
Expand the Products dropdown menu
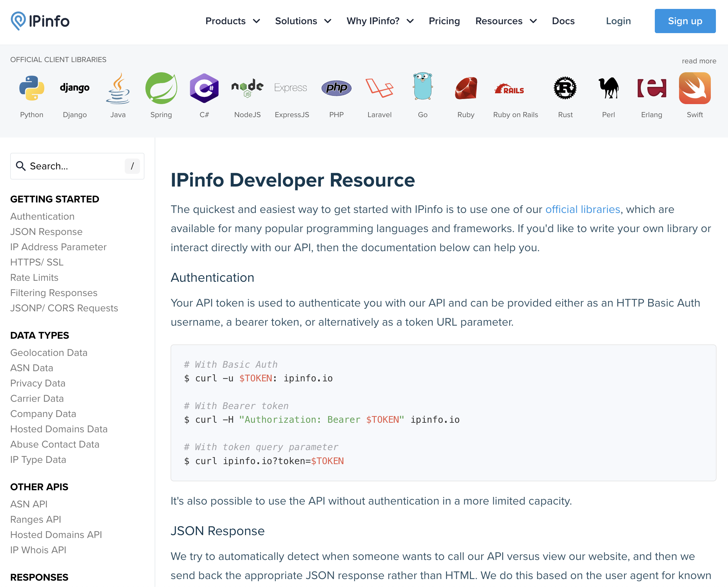pyautogui.click(x=233, y=21)
